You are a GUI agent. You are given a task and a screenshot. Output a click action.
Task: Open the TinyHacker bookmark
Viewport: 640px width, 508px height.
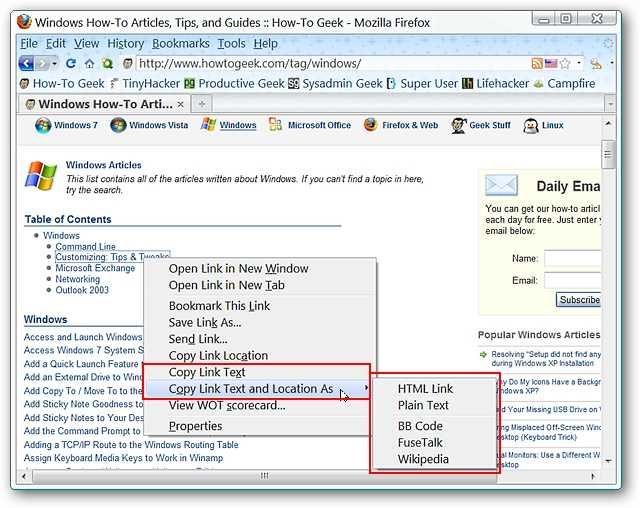(x=145, y=83)
